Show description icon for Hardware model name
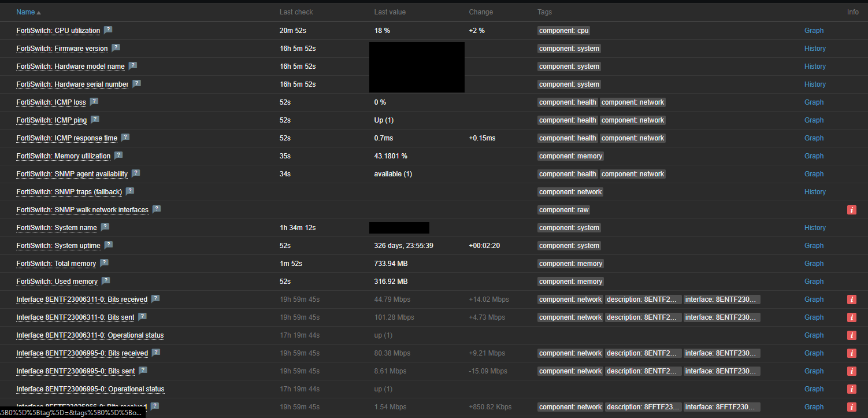 [x=132, y=66]
